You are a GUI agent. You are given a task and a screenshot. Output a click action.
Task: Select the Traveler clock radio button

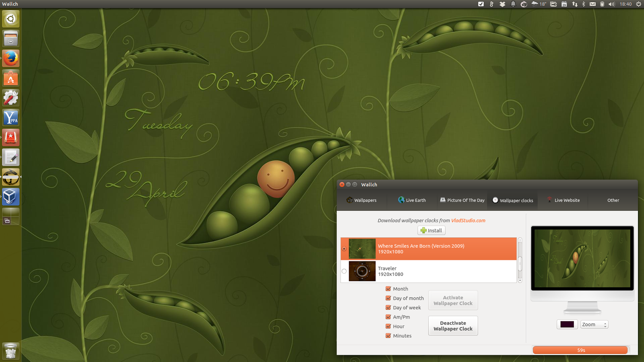point(344,271)
